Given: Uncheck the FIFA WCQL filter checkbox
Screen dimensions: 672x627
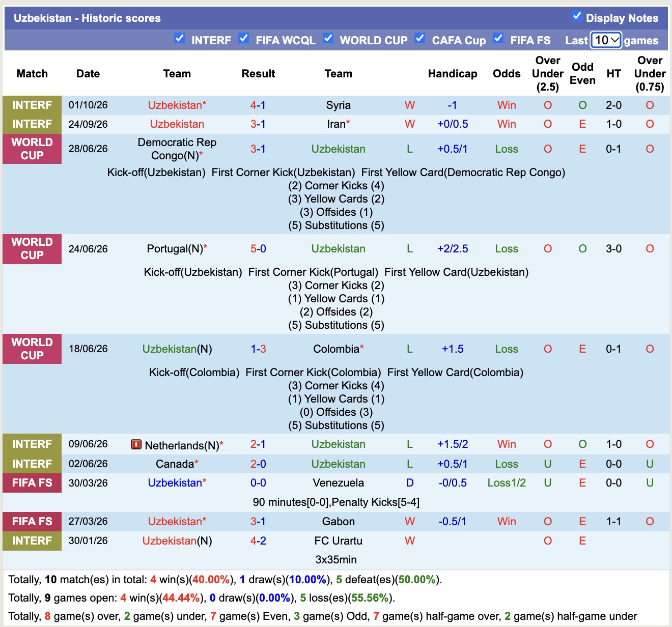Looking at the screenshot, I should [244, 38].
